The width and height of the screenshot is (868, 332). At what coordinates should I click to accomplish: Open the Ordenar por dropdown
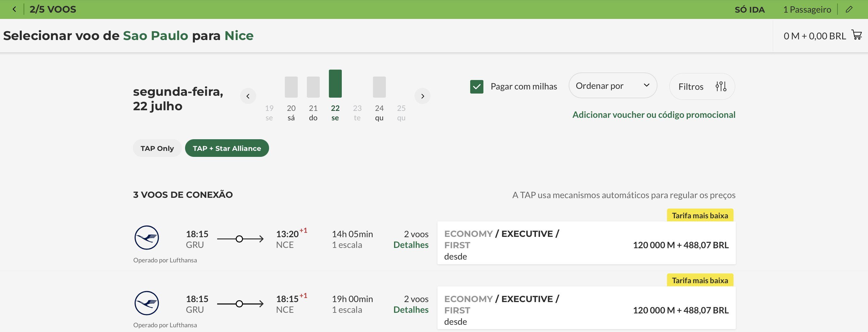tap(612, 86)
